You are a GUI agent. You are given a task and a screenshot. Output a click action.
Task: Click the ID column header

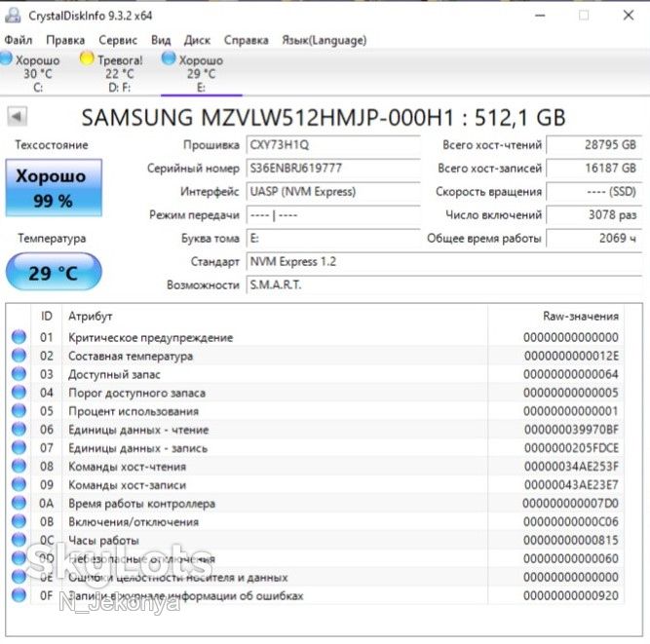coord(47,317)
